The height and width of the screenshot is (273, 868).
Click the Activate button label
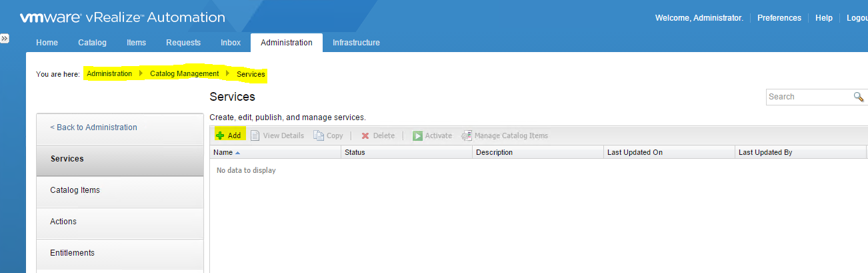[x=439, y=135]
